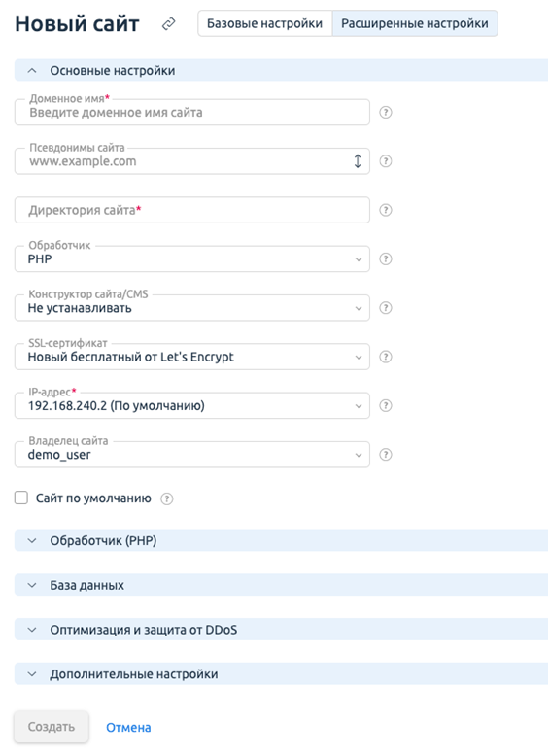Click the Отмена link
The image size is (550, 756).
128,728
